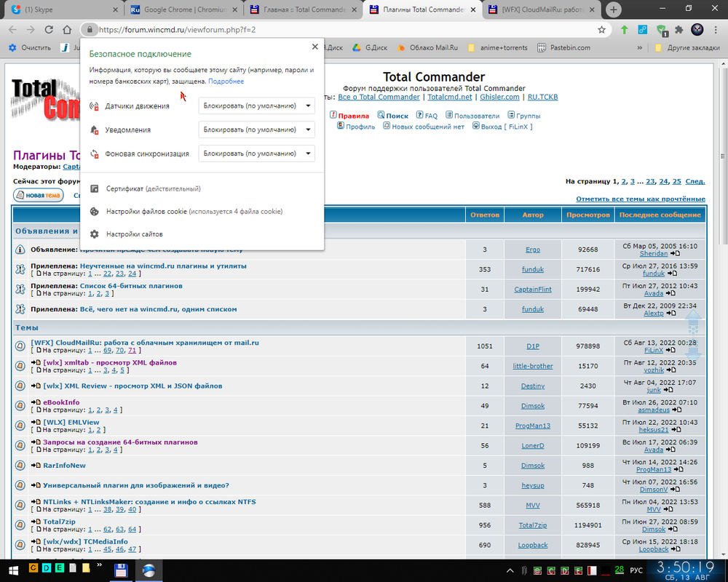Open the anime+torrents bookmark folder
728x582 pixels.
[x=498, y=48]
